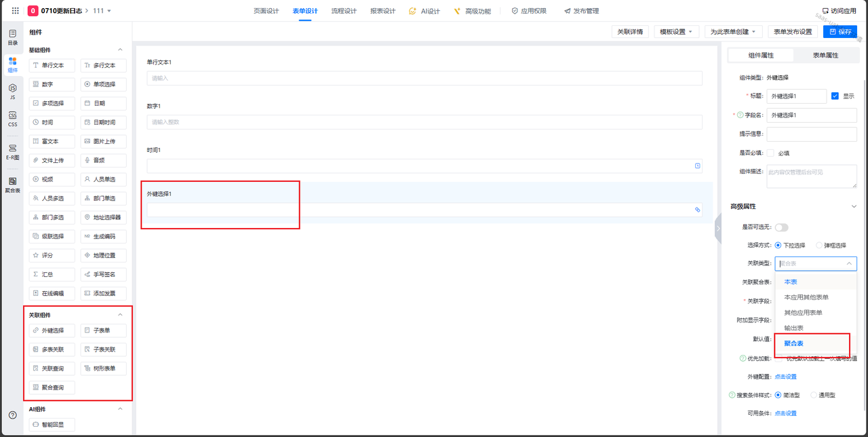This screenshot has width=868, height=437.
Task: Click the 保存 button
Action: [840, 32]
